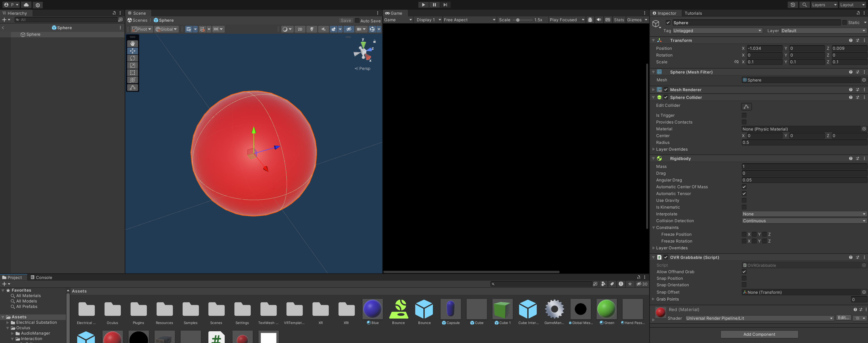Open the Free Aspect dropdown
This screenshot has width=868, height=343.
pyautogui.click(x=469, y=20)
